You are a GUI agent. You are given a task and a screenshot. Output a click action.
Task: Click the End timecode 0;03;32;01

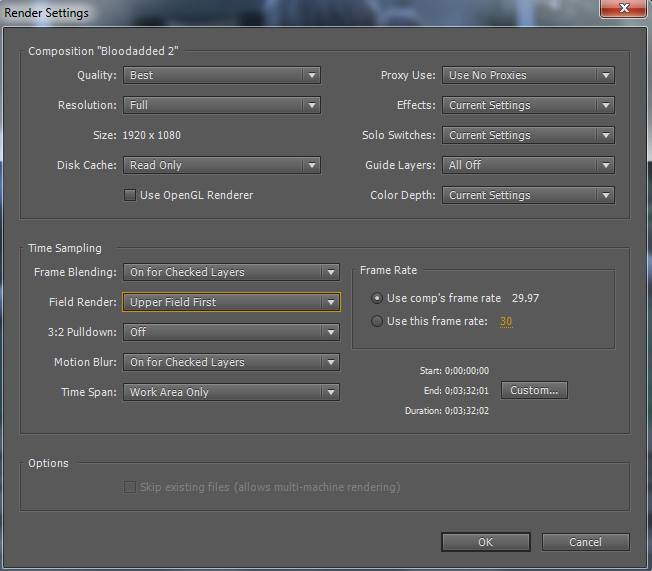467,391
